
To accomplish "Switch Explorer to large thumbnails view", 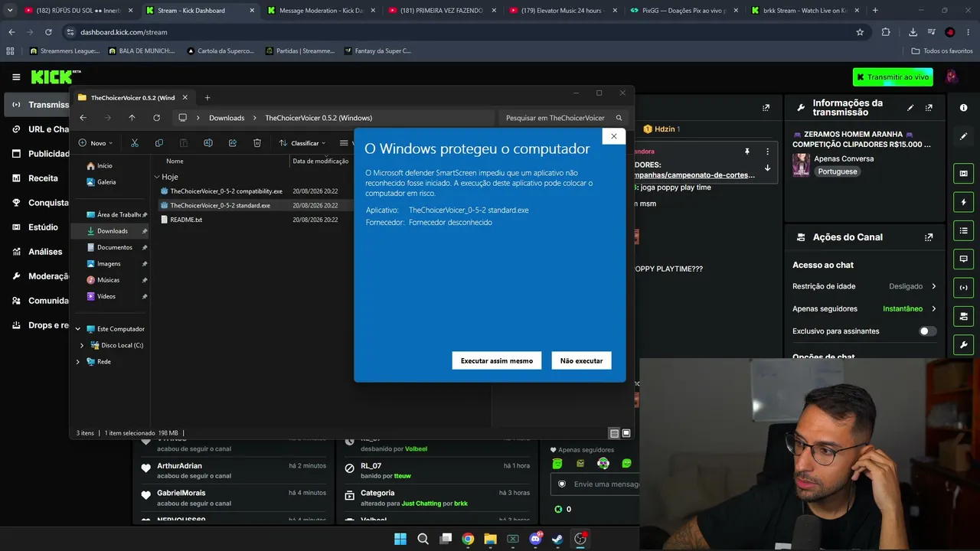I will pos(626,433).
